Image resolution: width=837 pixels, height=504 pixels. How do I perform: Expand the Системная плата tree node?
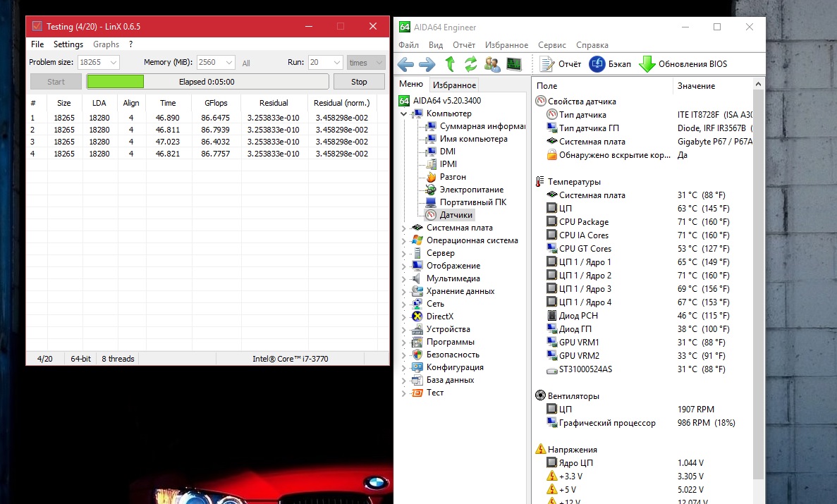(x=404, y=228)
